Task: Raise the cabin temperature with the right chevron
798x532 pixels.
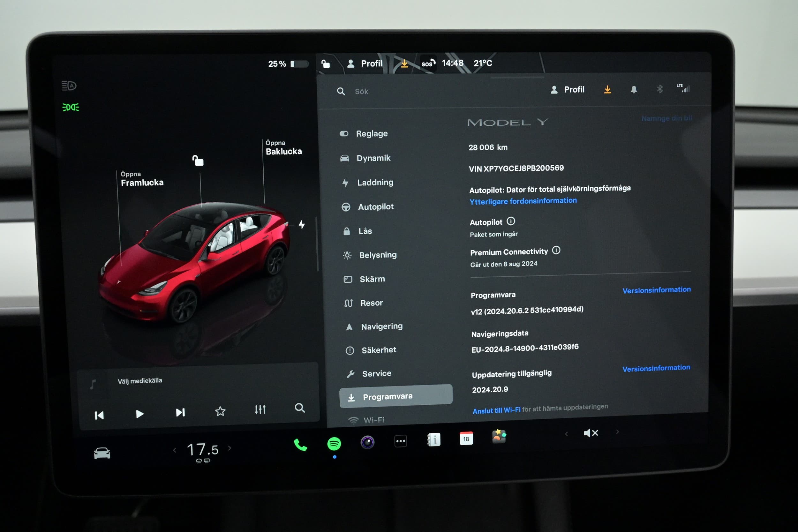Action: pos(230,448)
